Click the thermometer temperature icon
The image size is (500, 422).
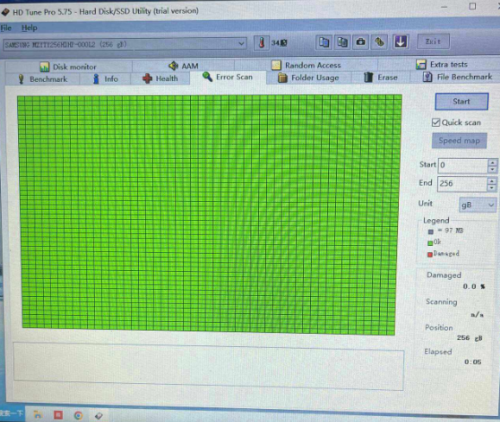click(x=262, y=43)
